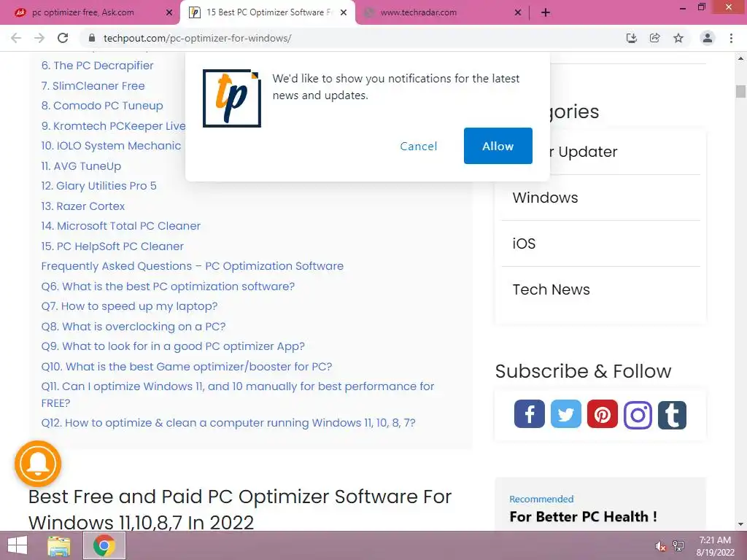
Task: Open the Tech News category link
Action: click(x=551, y=289)
